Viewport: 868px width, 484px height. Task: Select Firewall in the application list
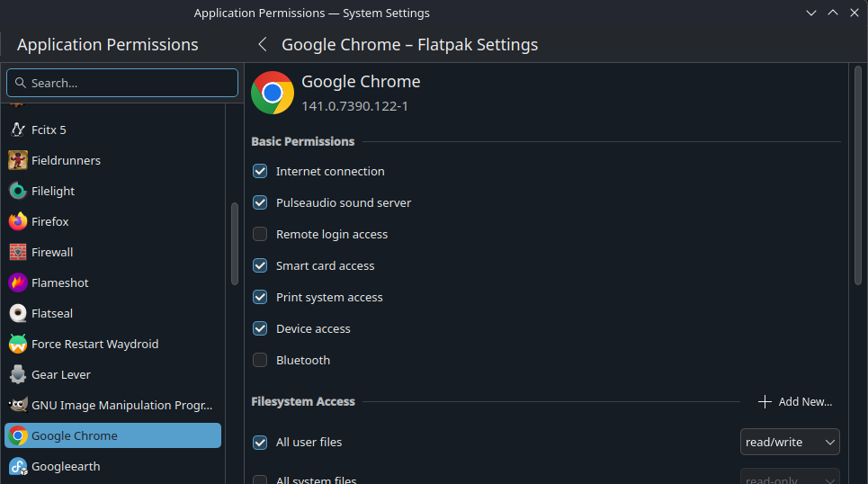[52, 252]
